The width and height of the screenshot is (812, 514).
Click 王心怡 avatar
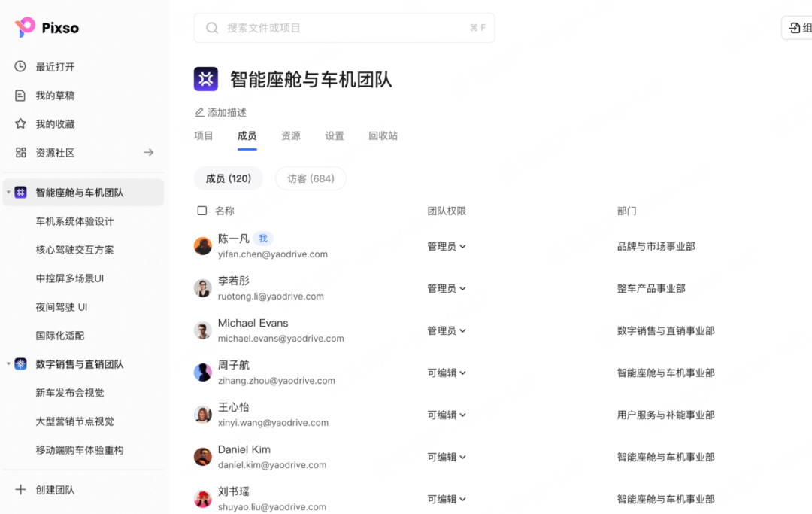click(x=202, y=415)
